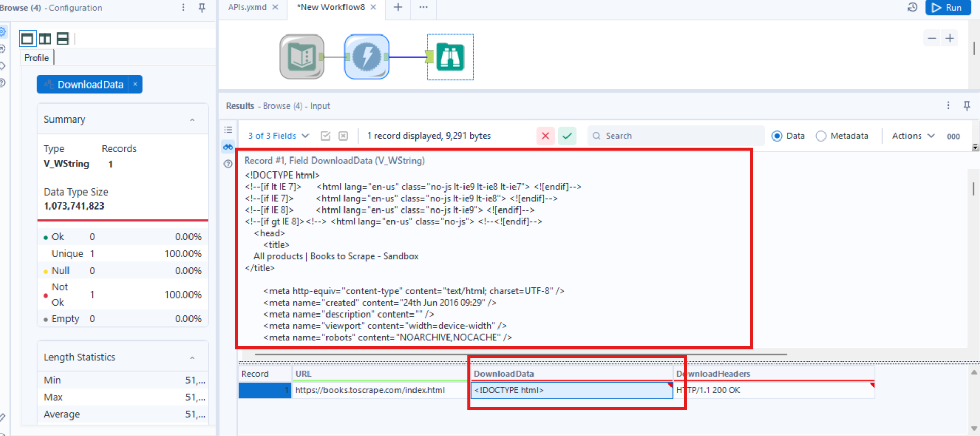Select the DownloadData cell value
Image resolution: width=980 pixels, height=436 pixels.
(x=572, y=390)
